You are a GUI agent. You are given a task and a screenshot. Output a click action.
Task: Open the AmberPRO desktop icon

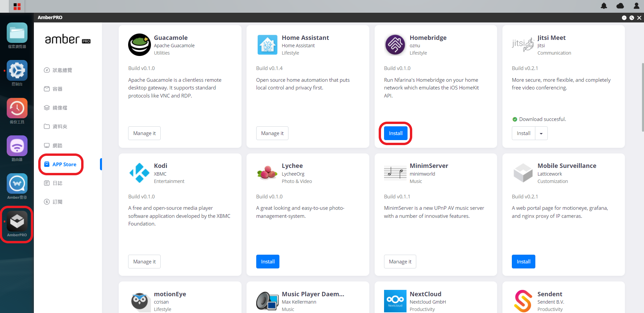(17, 221)
